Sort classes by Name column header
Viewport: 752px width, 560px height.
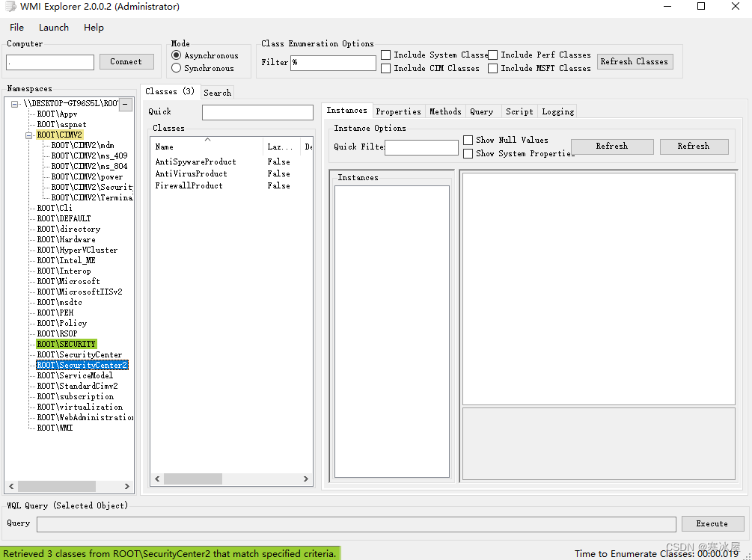tap(208, 147)
